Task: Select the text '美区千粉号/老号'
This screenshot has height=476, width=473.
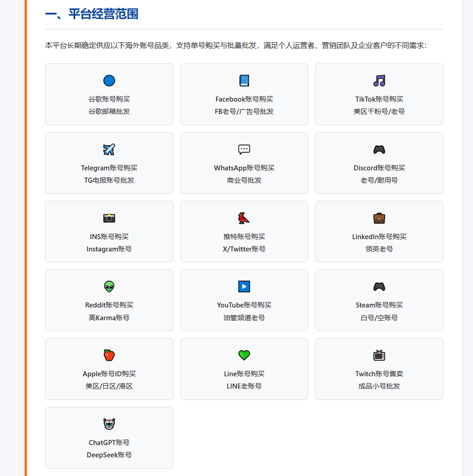Action: click(379, 112)
